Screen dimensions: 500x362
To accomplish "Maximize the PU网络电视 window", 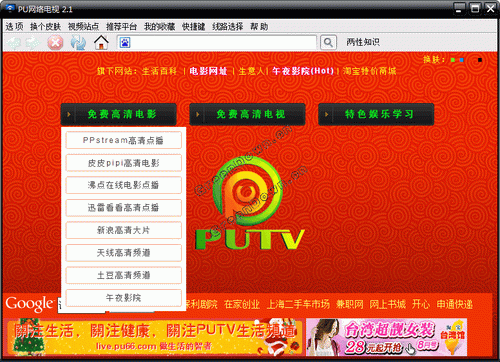I will (475, 9).
